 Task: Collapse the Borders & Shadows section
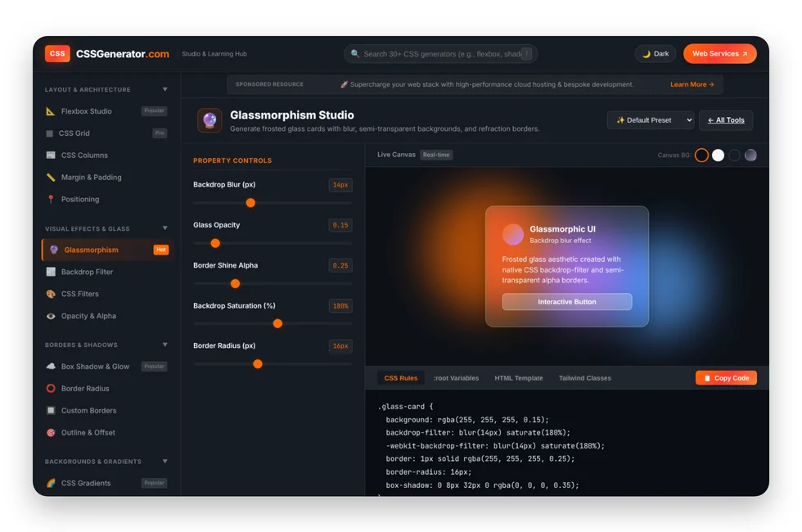pyautogui.click(x=164, y=345)
